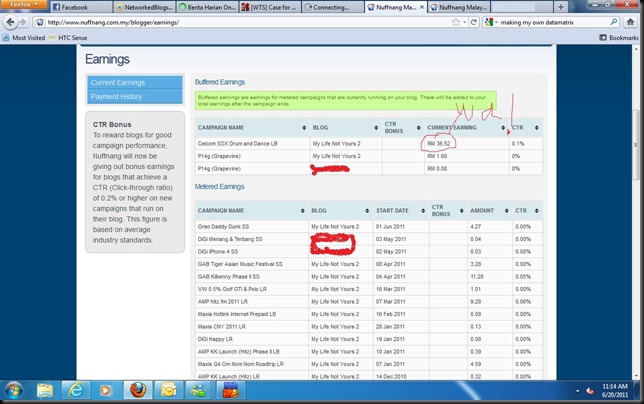Open the URL history dropdown arrow

pyautogui.click(x=465, y=22)
